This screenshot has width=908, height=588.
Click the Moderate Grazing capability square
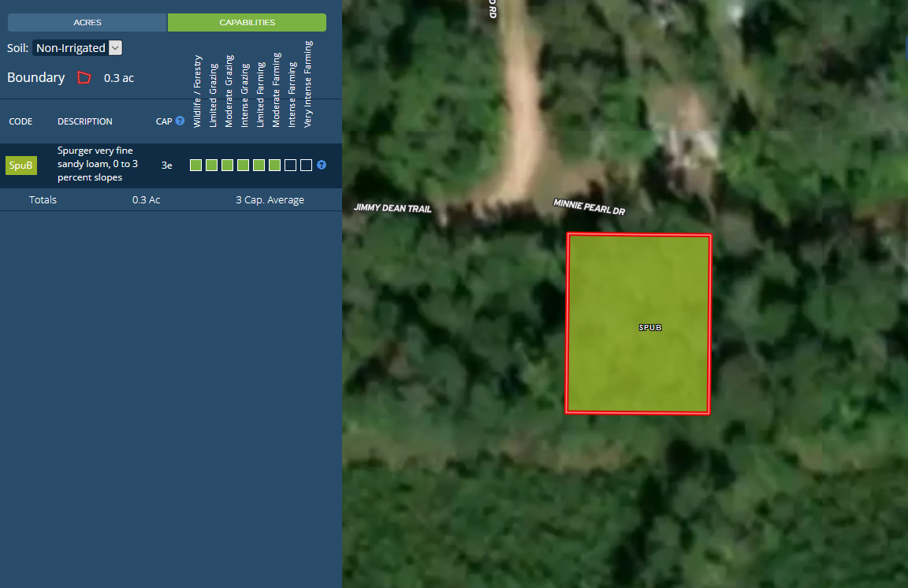click(227, 166)
